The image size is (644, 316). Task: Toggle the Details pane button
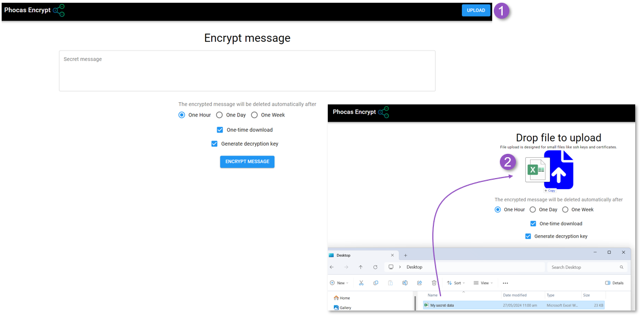pos(614,283)
